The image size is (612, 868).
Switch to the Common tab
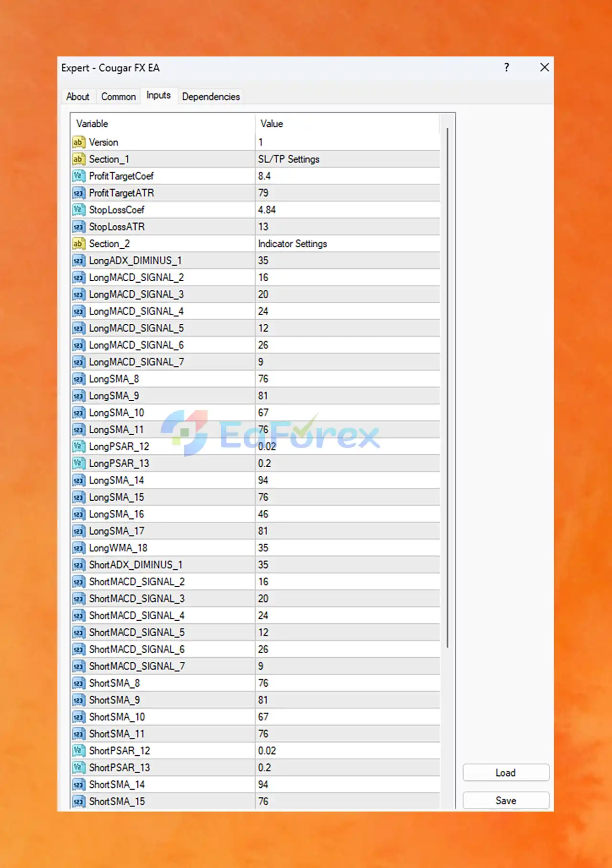pyautogui.click(x=118, y=97)
